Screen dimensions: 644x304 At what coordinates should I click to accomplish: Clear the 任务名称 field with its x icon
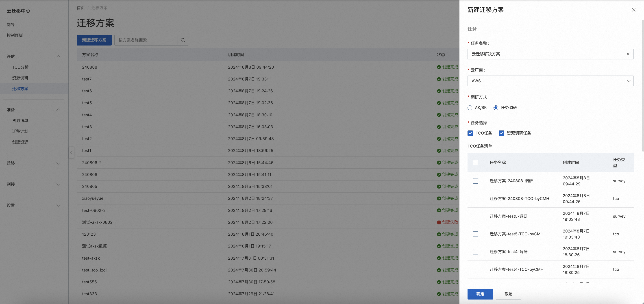[x=628, y=54]
